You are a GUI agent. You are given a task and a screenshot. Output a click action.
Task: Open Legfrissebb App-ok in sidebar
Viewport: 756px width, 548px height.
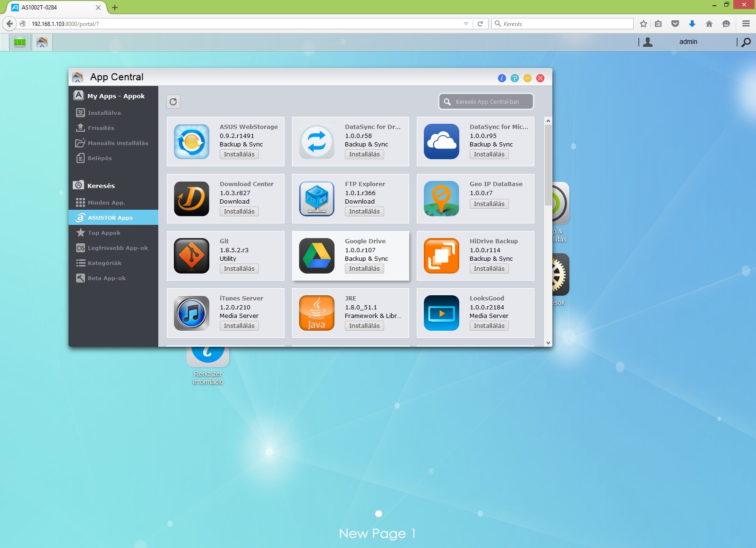[113, 248]
